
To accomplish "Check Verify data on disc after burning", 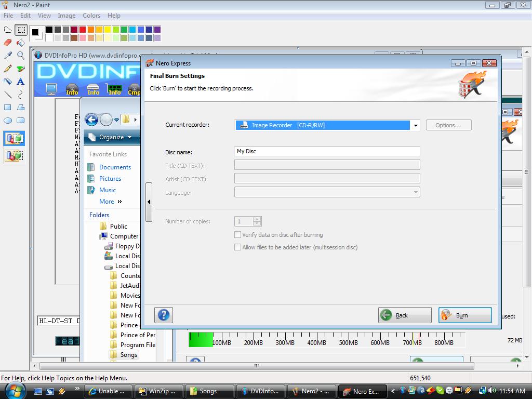I will click(x=238, y=235).
